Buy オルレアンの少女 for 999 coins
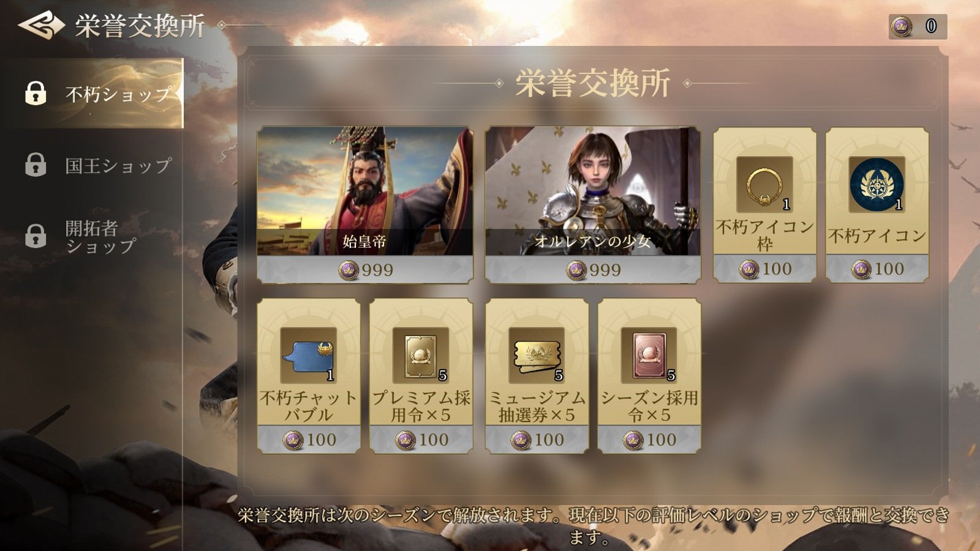The image size is (980, 551). point(593,269)
